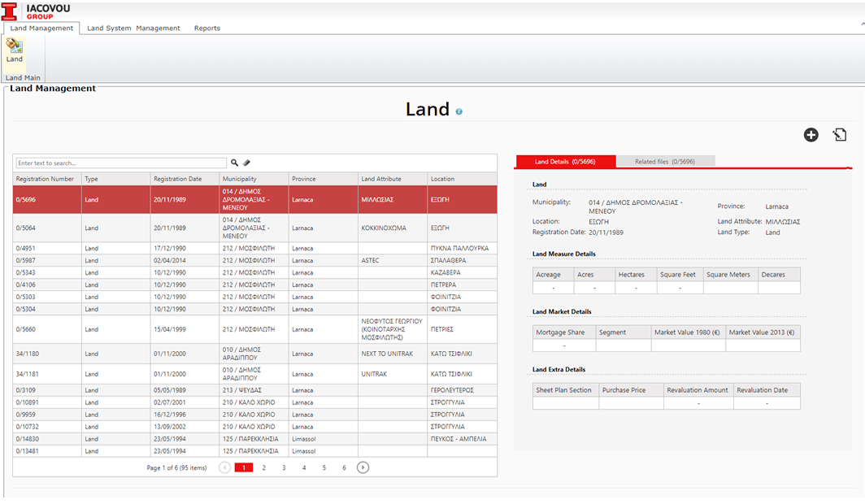
Task: Select the Land Details tab
Action: pyautogui.click(x=565, y=162)
